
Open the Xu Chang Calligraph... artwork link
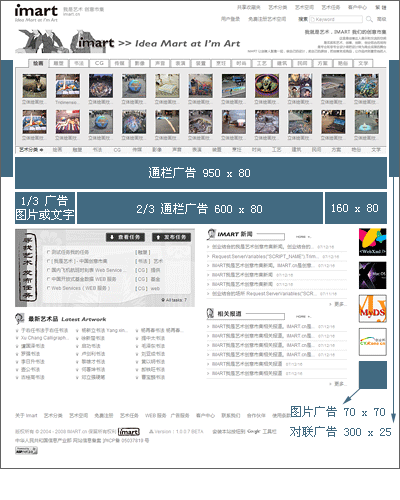pyautogui.click(x=45, y=338)
